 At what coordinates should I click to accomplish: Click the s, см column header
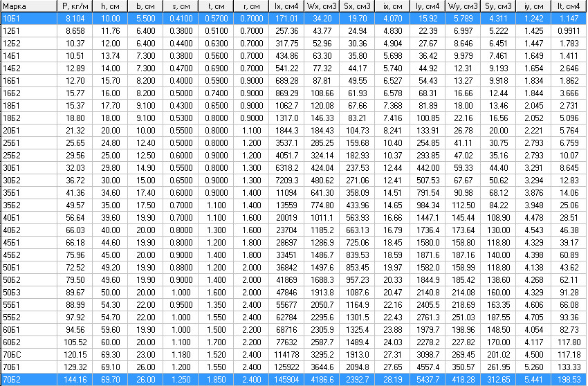181,6
